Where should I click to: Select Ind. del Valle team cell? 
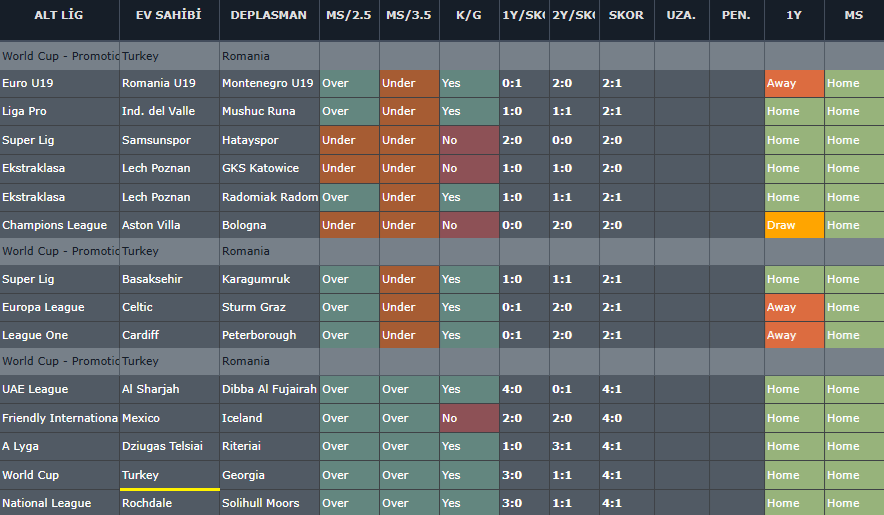point(169,112)
